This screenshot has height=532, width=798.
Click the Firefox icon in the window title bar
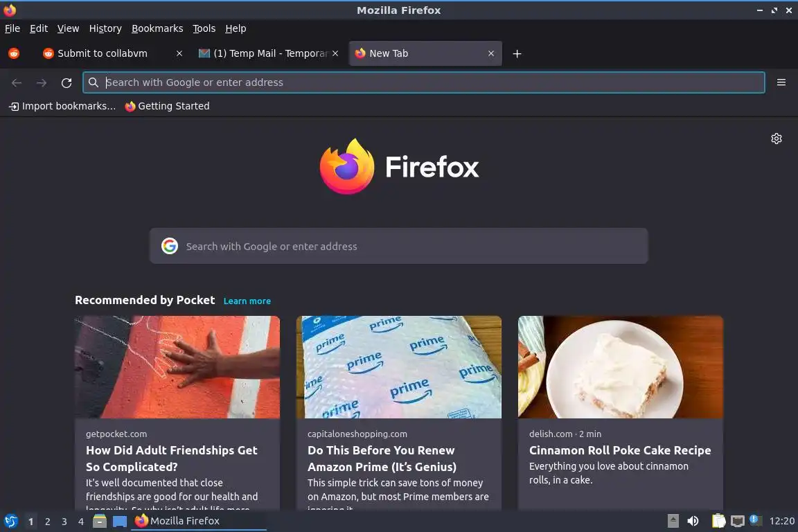pyautogui.click(x=10, y=10)
